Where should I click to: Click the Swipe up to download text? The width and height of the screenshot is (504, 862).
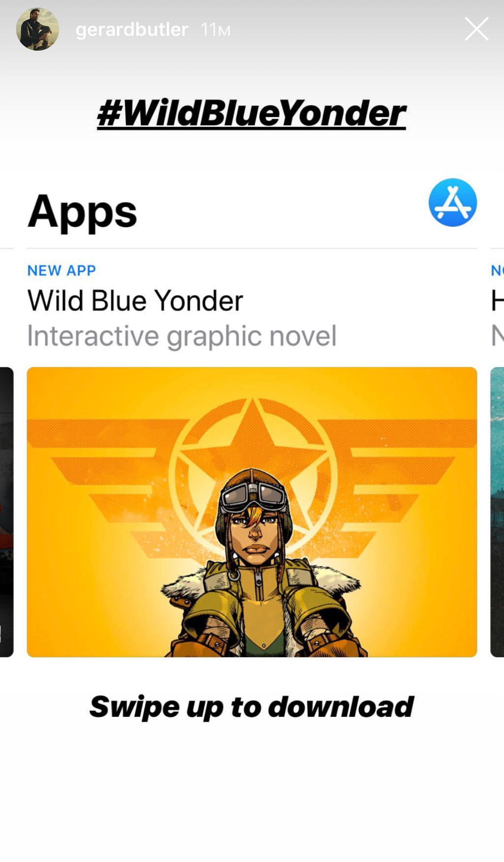251,707
